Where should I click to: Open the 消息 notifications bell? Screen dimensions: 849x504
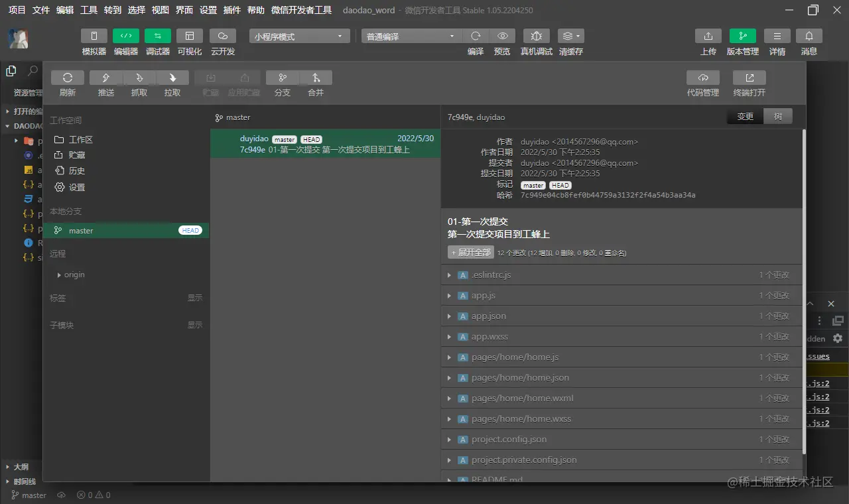coord(809,36)
